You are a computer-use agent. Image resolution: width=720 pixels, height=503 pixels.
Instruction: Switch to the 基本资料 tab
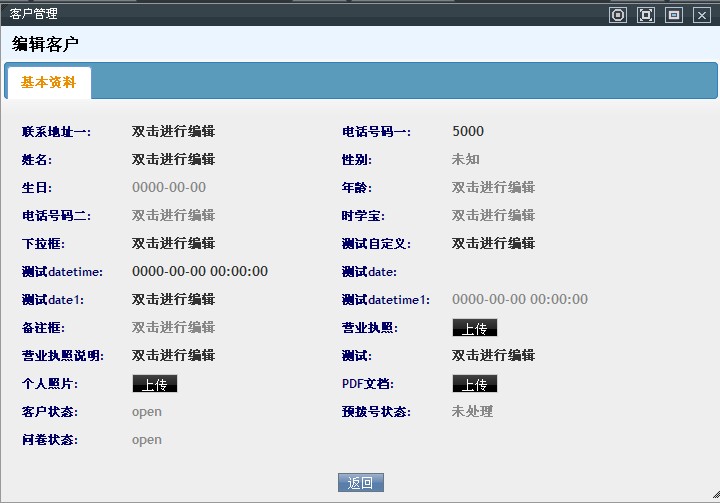(x=48, y=83)
